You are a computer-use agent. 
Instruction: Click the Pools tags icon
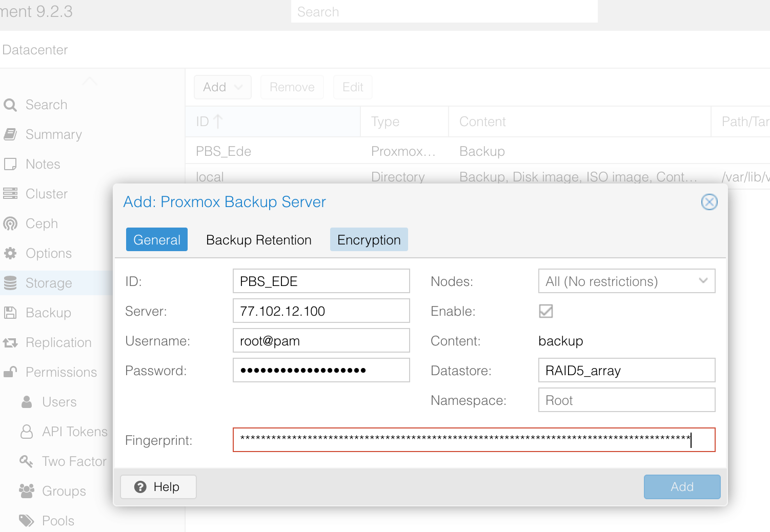[x=27, y=521]
